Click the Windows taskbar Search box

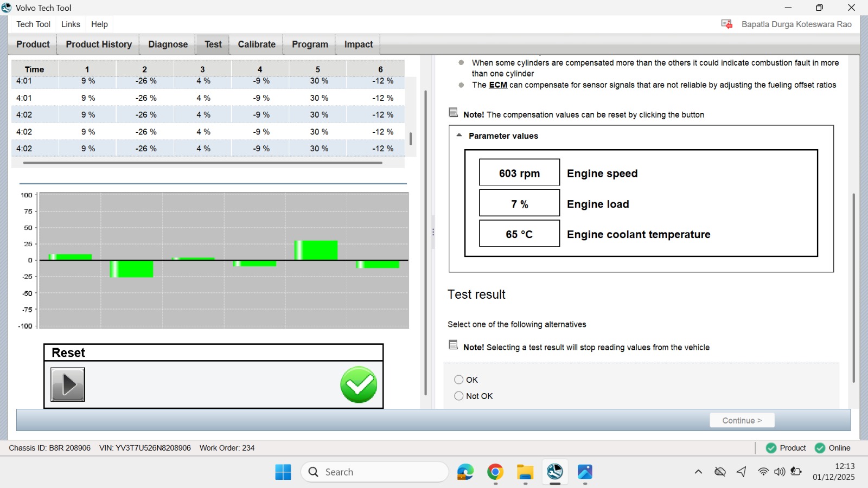(374, 472)
